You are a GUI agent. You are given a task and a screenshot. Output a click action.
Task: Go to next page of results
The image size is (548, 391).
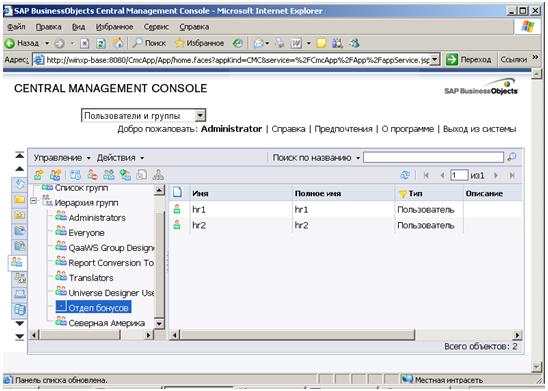[x=496, y=175]
